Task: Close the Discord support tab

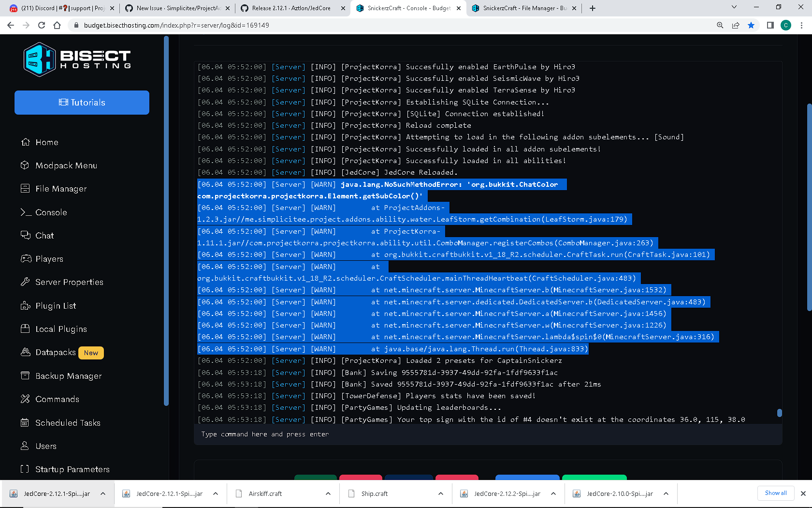Action: (x=112, y=8)
